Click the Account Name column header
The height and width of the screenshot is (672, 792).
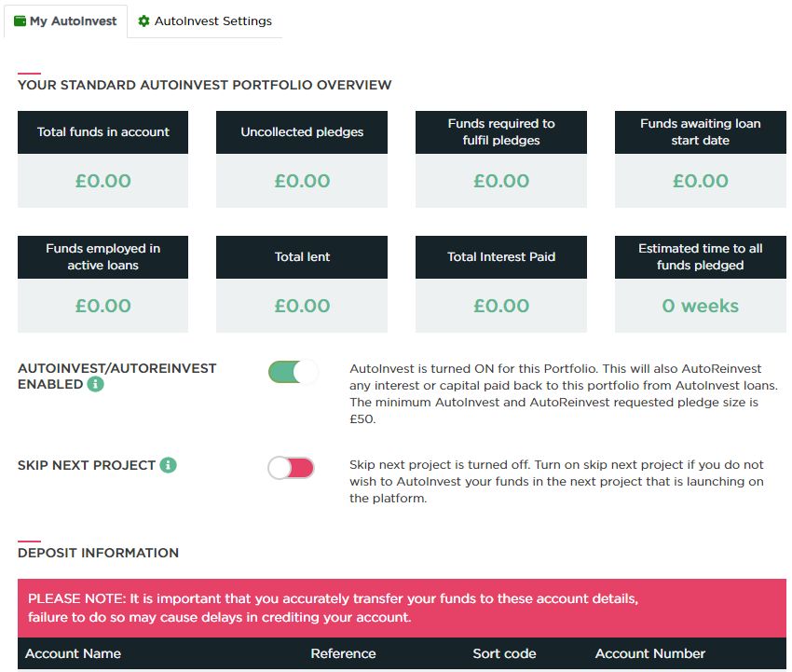pos(74,653)
